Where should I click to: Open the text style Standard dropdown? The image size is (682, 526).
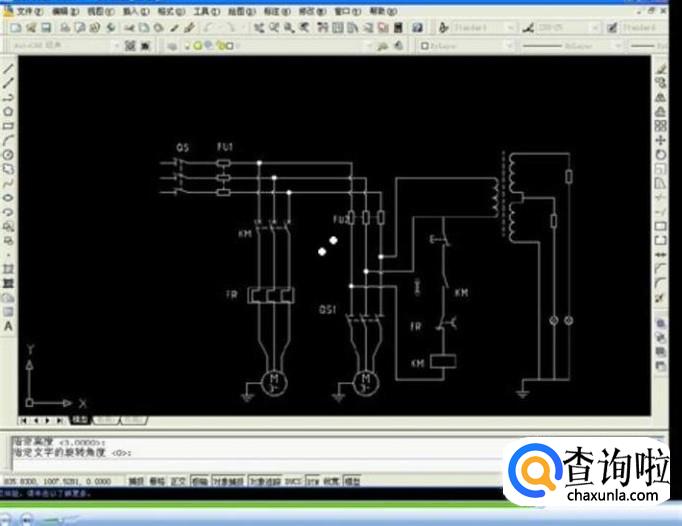coord(510,28)
